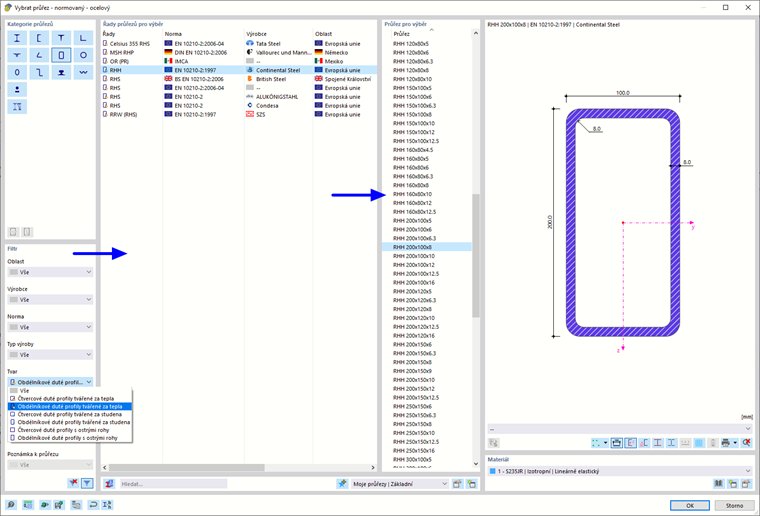Click the return arrow icon in bottom toolbar
This screenshot has height=516, width=760.
pyautogui.click(x=94, y=505)
